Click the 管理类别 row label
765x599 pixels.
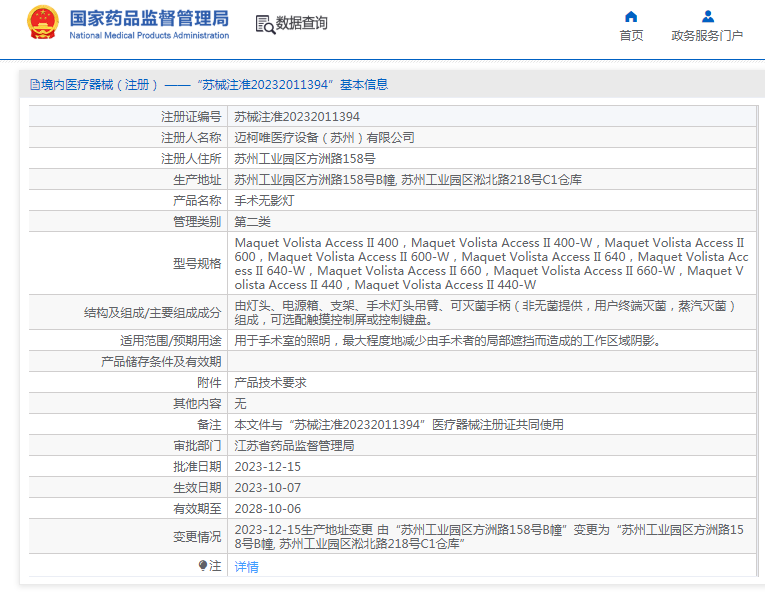197,221
